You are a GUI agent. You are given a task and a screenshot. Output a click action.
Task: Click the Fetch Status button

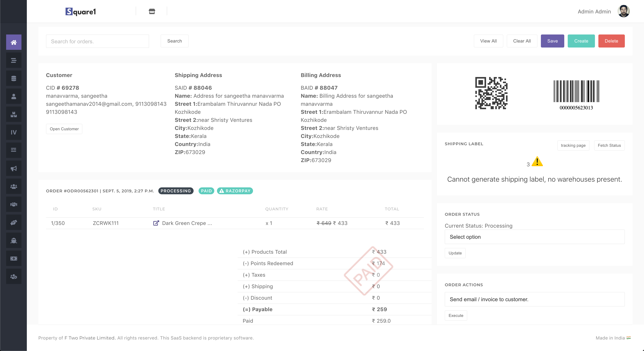point(609,145)
